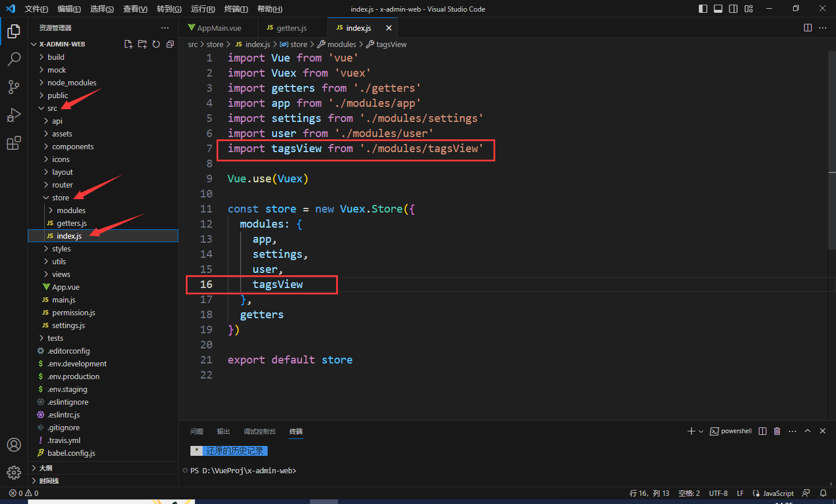Viewport: 836px width, 504px height.
Task: Click the New File icon in explorer header
Action: tap(128, 44)
